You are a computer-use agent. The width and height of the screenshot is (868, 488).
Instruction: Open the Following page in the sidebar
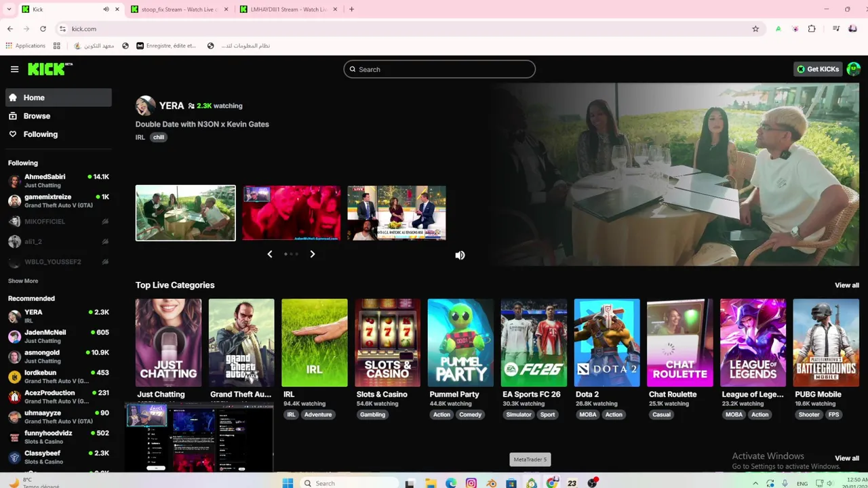click(x=59, y=134)
